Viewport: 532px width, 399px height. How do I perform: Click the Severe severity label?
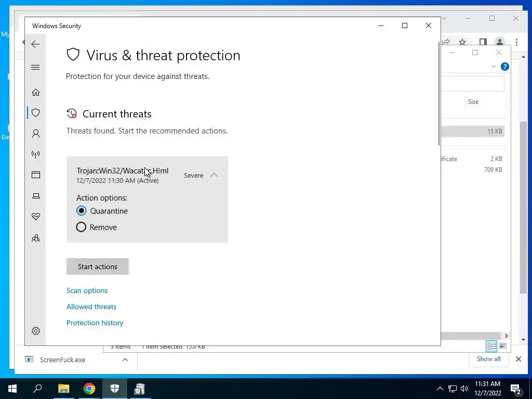193,176
